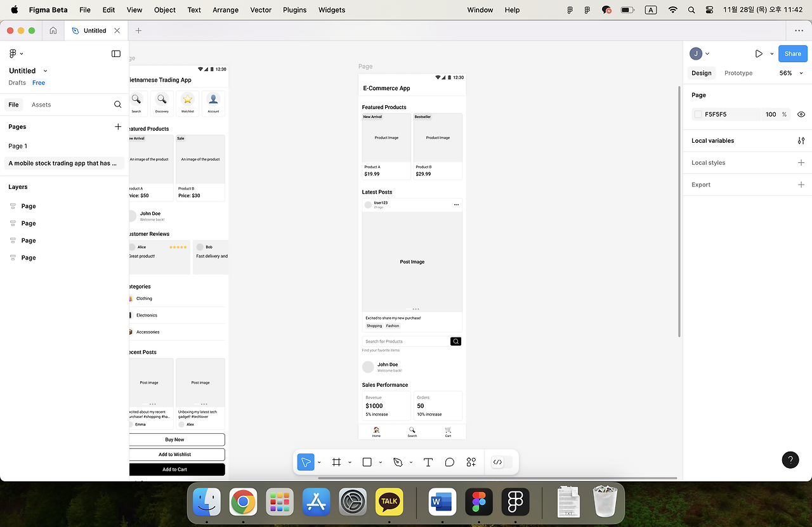Select the Pen tool

point(398,462)
